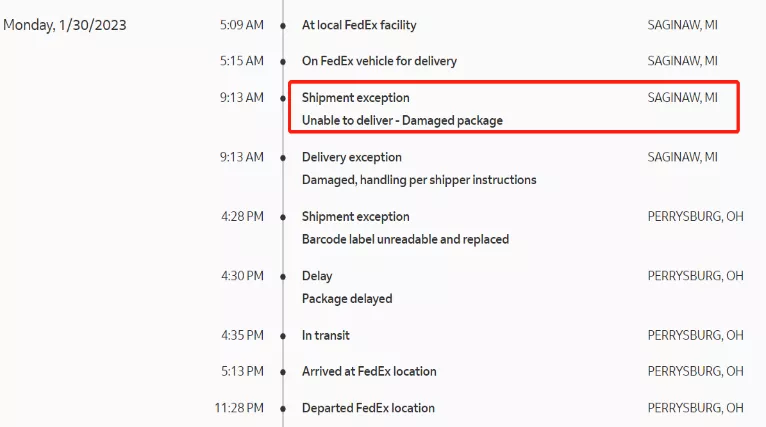Select the Package delayed detail text
766x427 pixels.
pos(347,299)
